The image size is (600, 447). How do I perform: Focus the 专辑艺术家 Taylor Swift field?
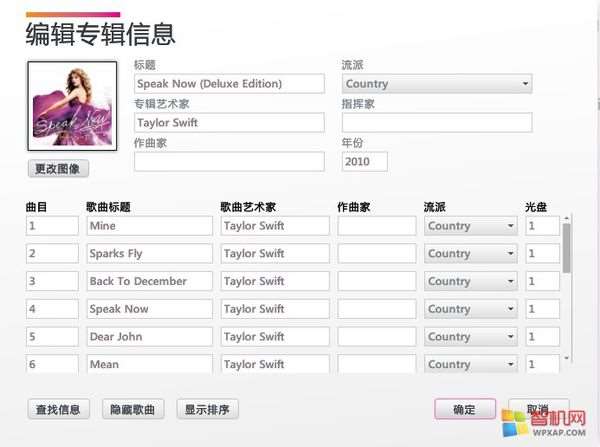point(230,122)
